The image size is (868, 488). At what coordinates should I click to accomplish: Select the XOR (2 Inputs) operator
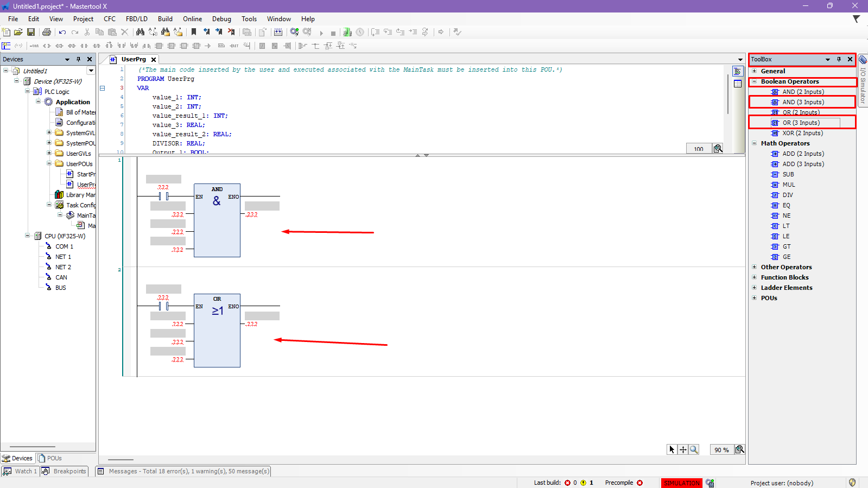point(802,133)
